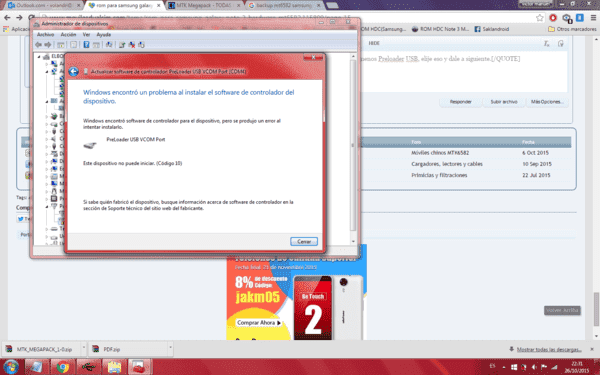This screenshot has height=375, width=600.
Task: Open the Otros marcadores bookmarks folder
Action: 572,29
